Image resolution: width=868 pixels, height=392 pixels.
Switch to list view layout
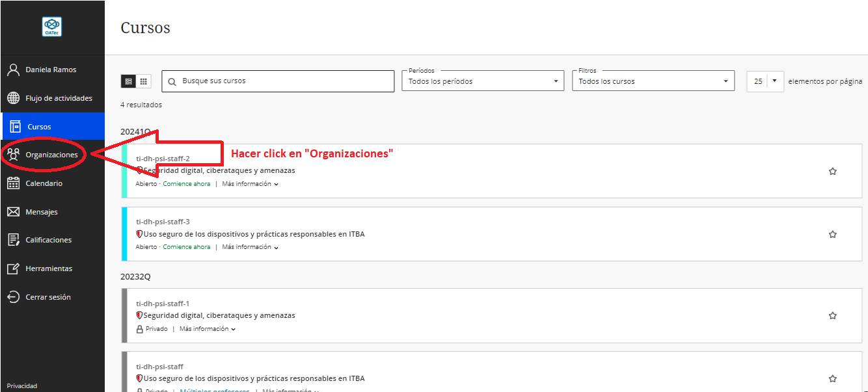[x=128, y=81]
